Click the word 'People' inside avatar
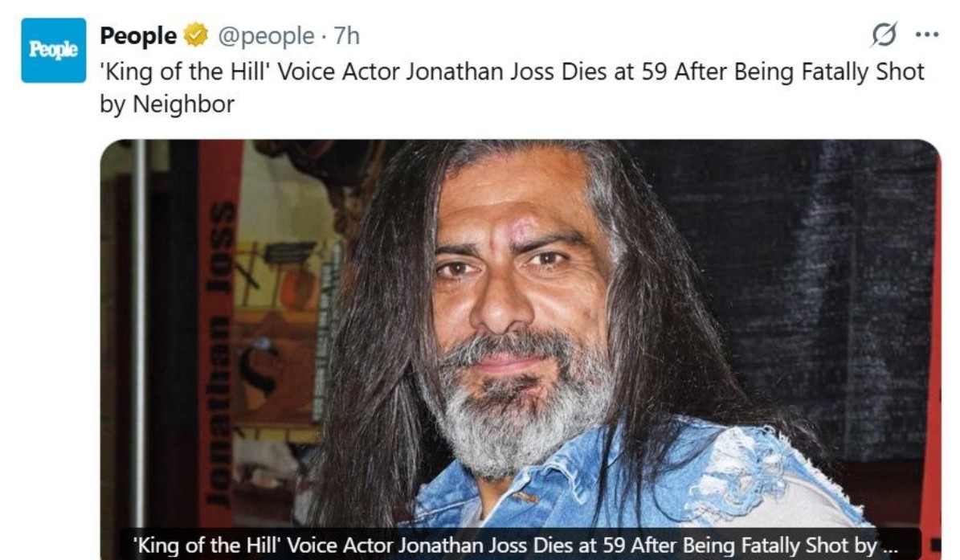 point(54,50)
